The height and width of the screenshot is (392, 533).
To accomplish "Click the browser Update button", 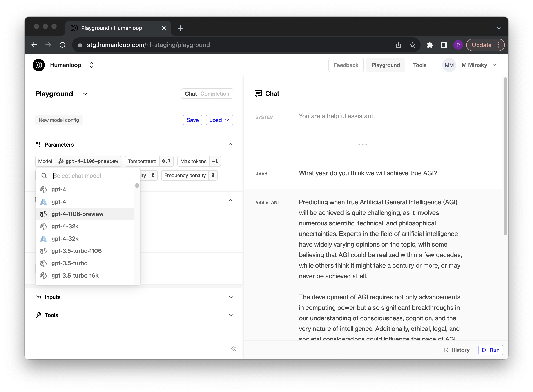I will tap(481, 45).
